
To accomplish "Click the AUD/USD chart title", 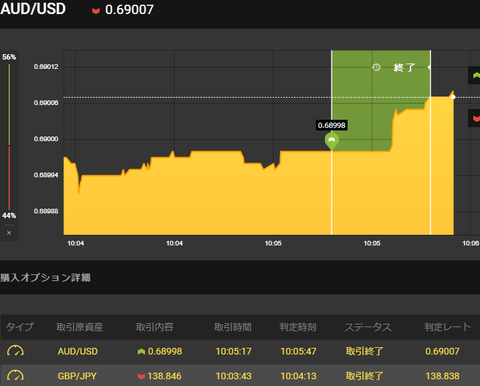I will [33, 9].
